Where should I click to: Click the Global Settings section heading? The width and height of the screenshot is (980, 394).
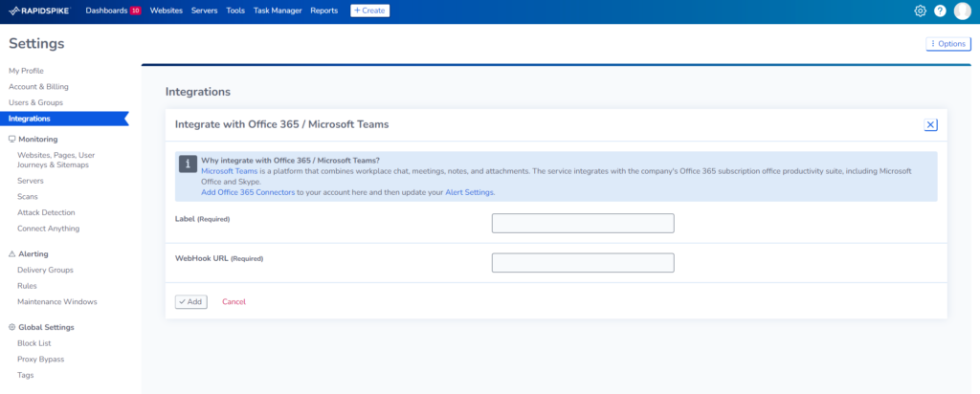(x=46, y=327)
